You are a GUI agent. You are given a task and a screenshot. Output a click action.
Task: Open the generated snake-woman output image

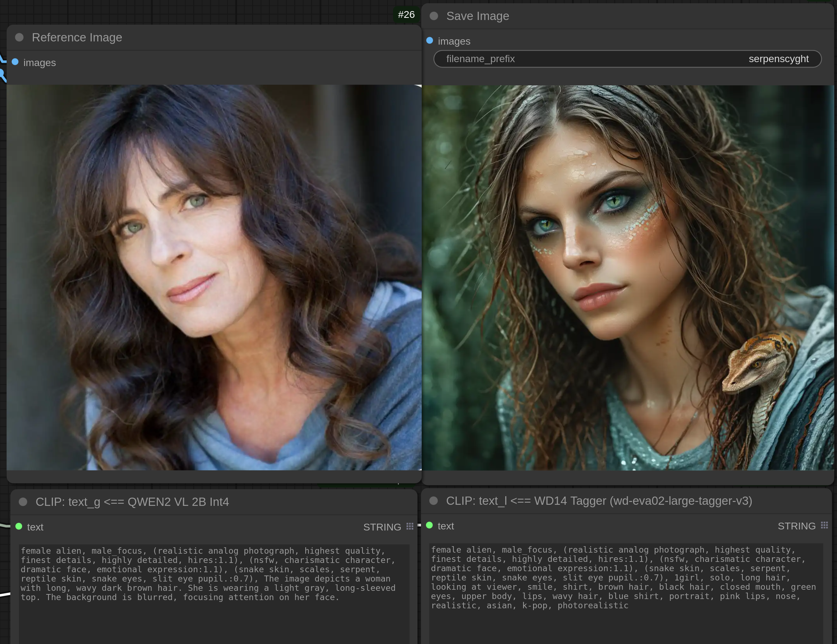pos(628,277)
